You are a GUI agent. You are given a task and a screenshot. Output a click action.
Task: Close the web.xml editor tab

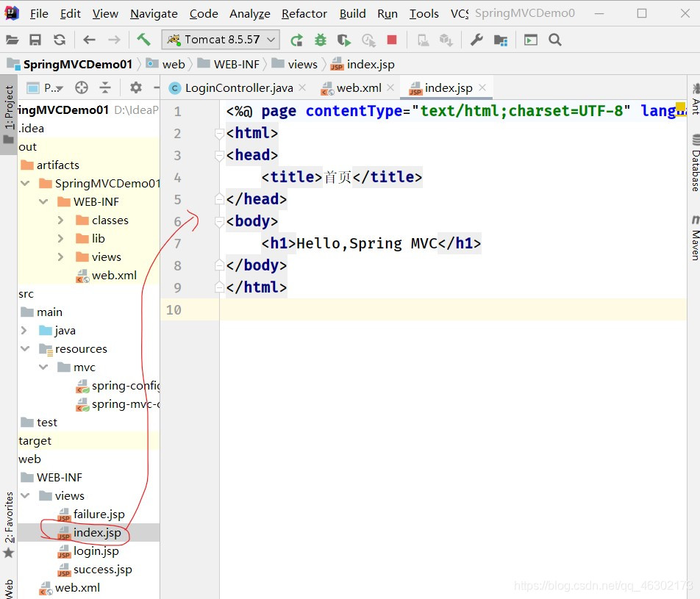point(390,87)
